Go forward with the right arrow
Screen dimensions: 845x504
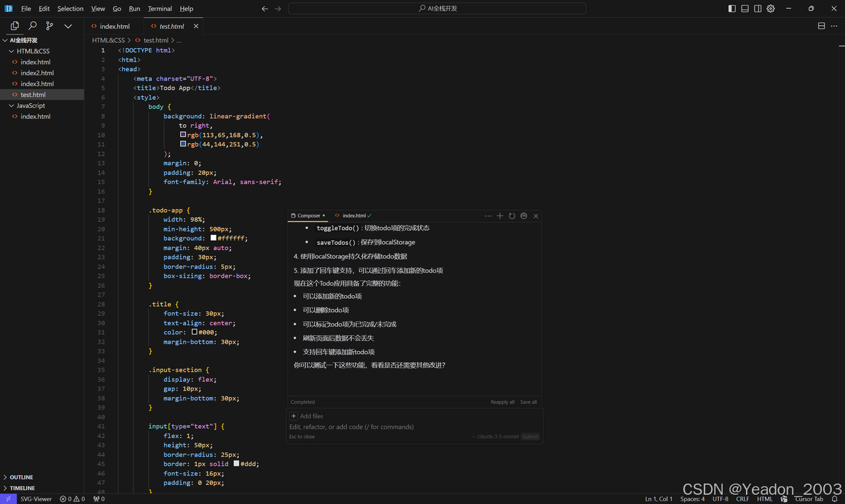278,9
